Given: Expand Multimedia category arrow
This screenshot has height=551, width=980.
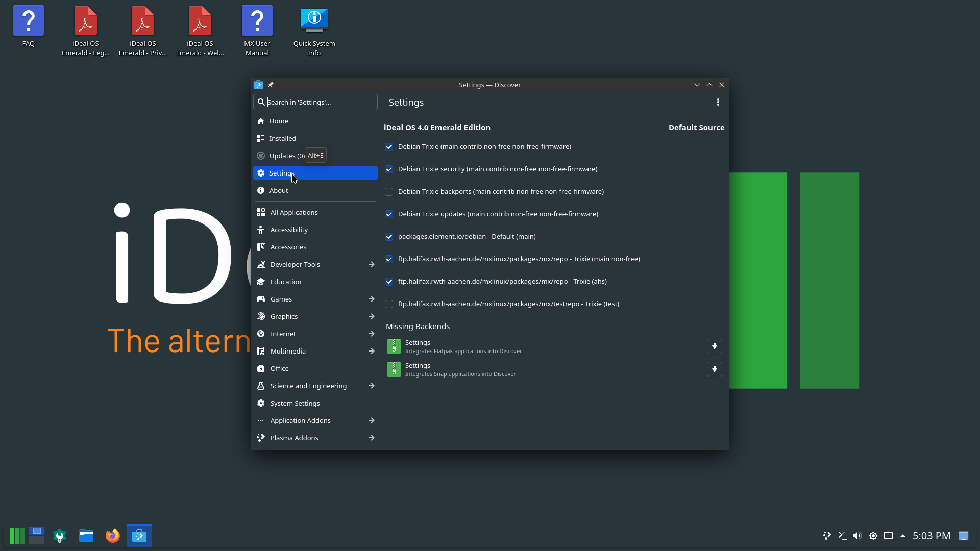Looking at the screenshot, I should tap(371, 351).
